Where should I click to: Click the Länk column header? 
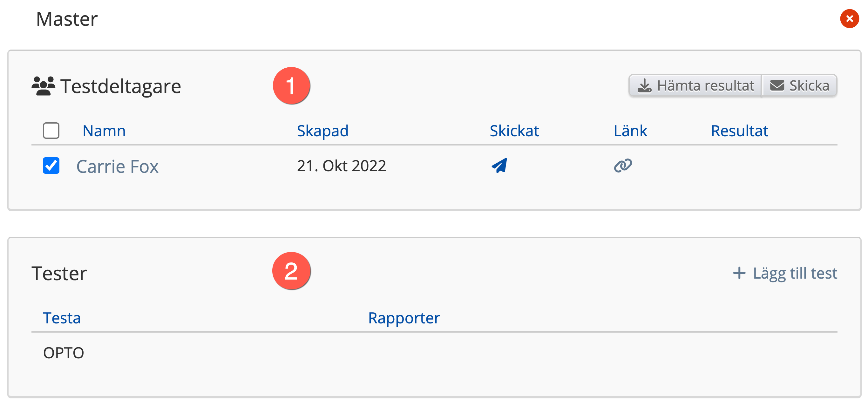coord(630,131)
